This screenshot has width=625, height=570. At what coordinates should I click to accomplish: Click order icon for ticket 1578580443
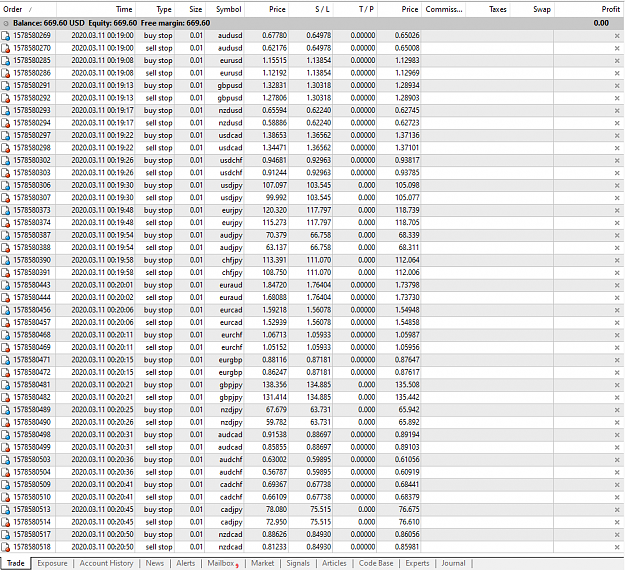coord(6,285)
